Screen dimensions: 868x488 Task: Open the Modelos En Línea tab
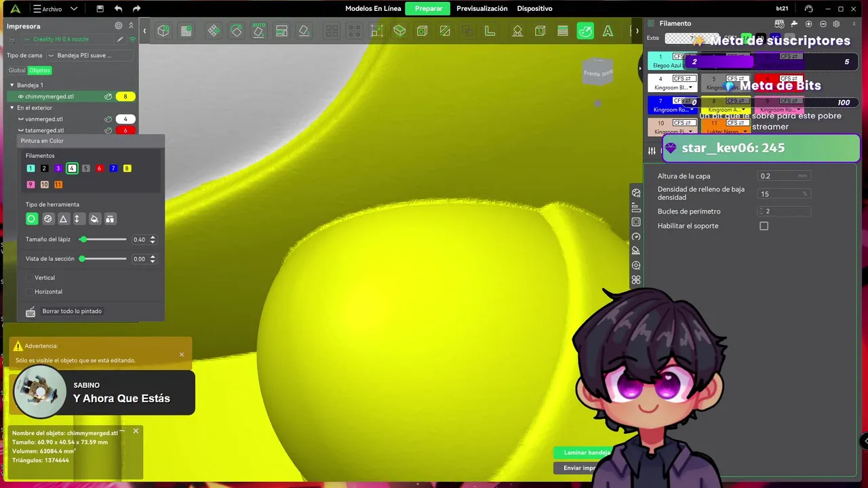tap(373, 9)
